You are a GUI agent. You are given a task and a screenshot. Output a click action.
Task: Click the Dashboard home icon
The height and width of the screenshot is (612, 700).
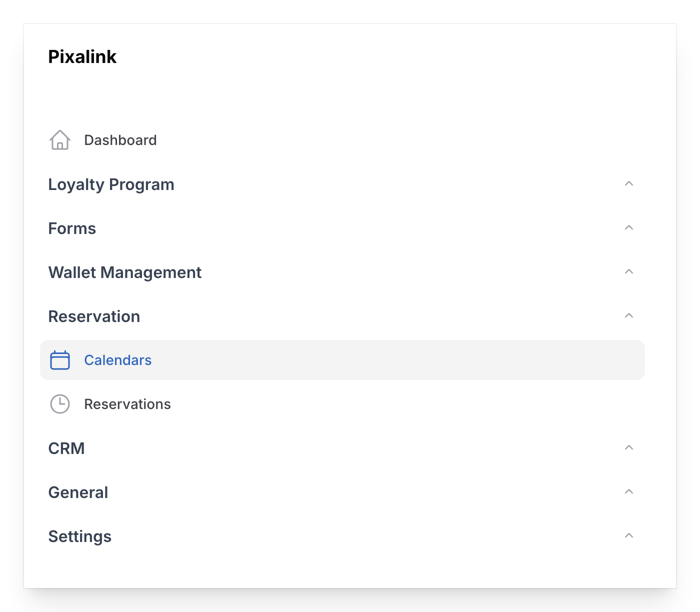[x=59, y=140]
